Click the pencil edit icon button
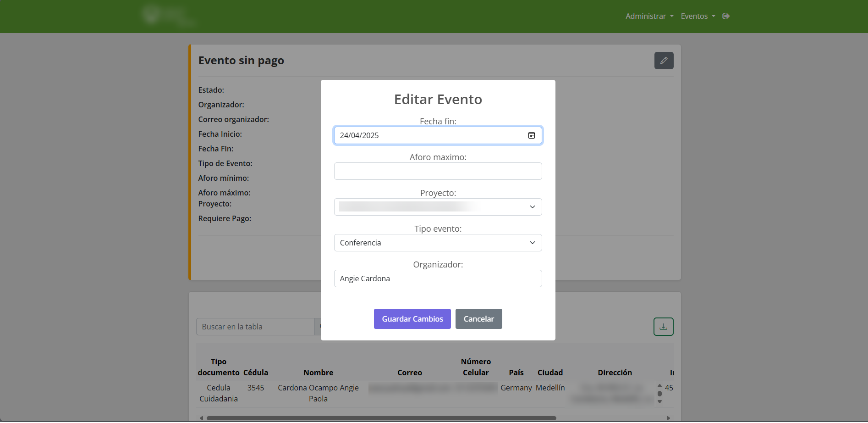The width and height of the screenshot is (868, 423). click(x=664, y=61)
